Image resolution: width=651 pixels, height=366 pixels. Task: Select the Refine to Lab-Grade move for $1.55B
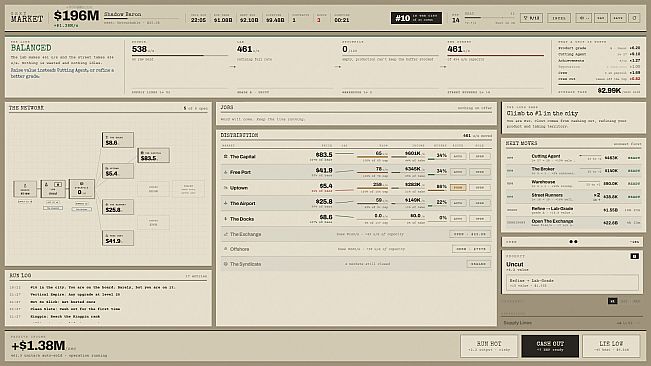click(x=573, y=210)
